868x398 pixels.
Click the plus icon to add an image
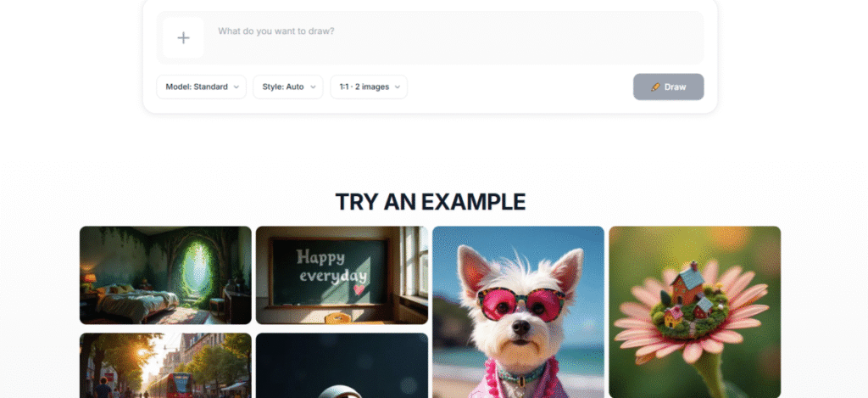click(x=183, y=37)
